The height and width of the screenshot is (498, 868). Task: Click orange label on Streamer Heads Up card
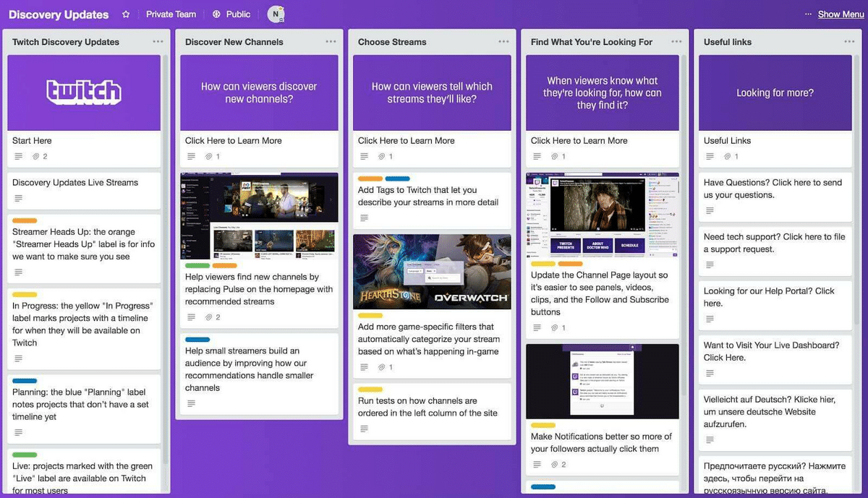25,220
